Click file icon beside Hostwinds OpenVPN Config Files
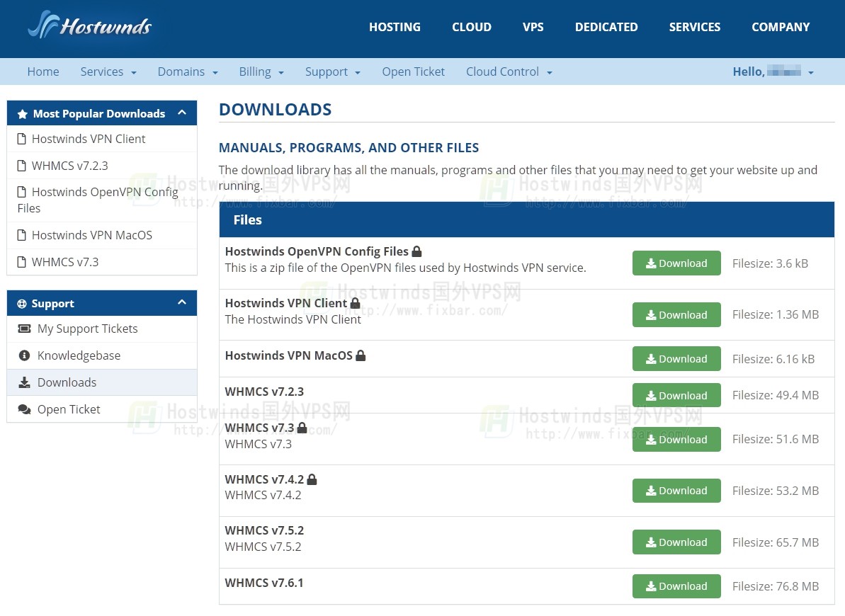The image size is (845, 616). click(21, 192)
